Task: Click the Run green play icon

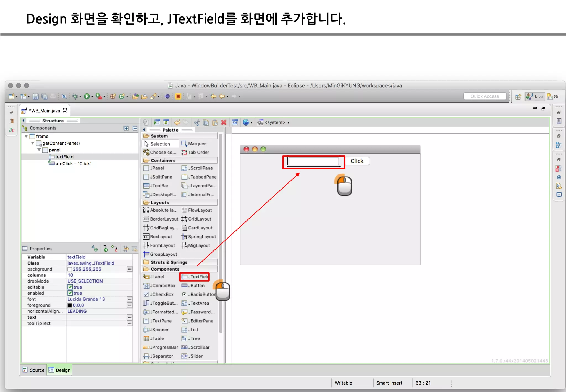Action: [x=87, y=96]
